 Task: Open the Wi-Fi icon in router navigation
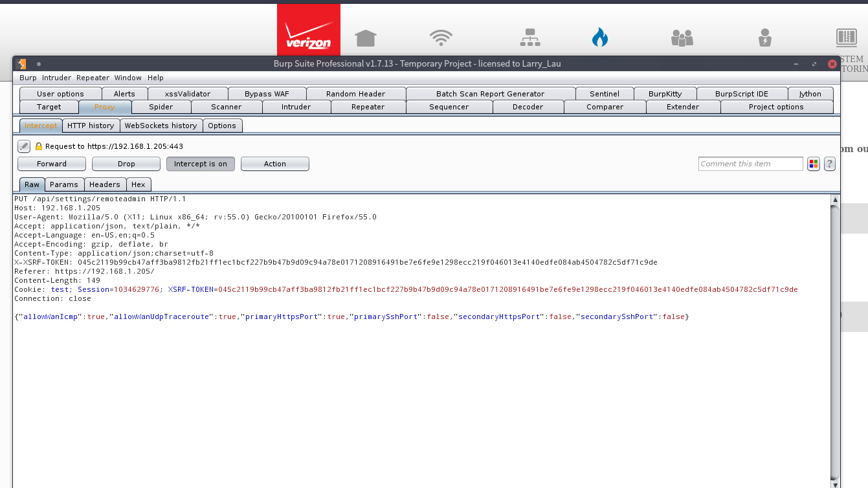click(x=441, y=38)
